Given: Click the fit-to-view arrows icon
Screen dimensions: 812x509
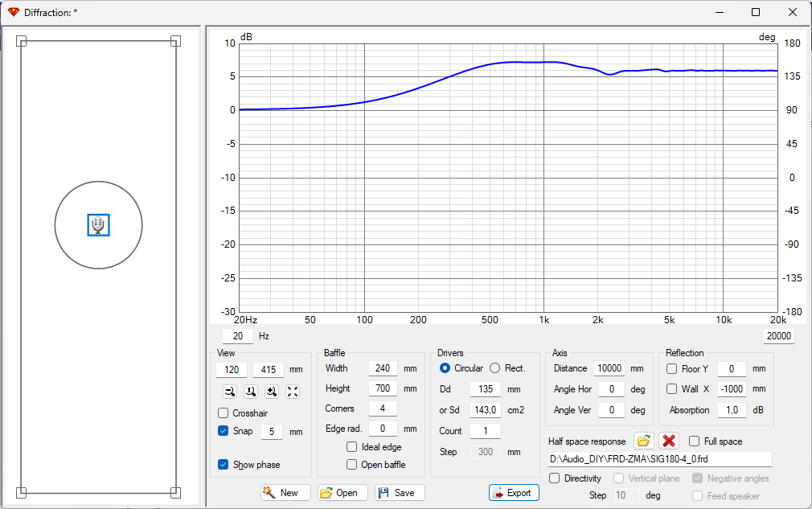Looking at the screenshot, I should [x=293, y=392].
